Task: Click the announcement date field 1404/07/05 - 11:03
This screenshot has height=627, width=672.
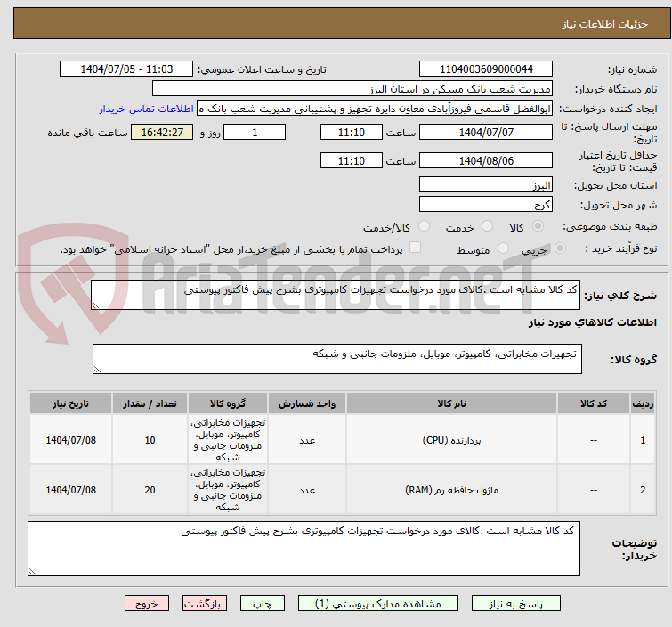Action: (x=126, y=69)
